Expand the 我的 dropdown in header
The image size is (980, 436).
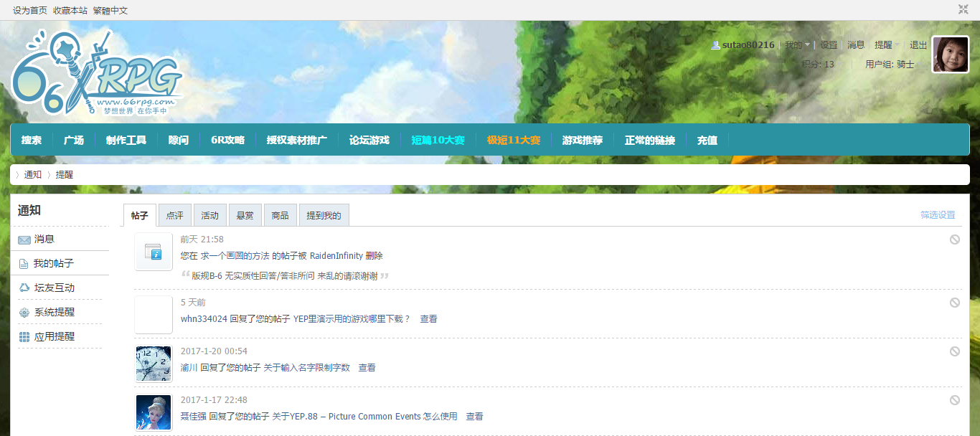[797, 44]
